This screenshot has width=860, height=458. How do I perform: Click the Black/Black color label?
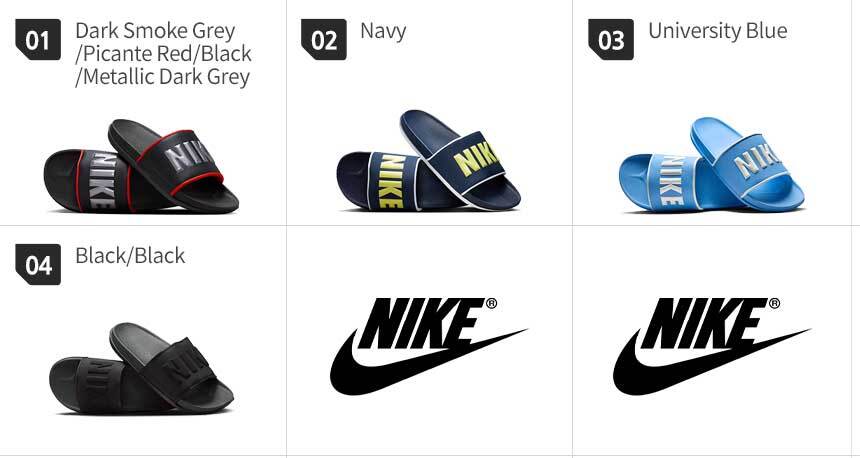(130, 256)
